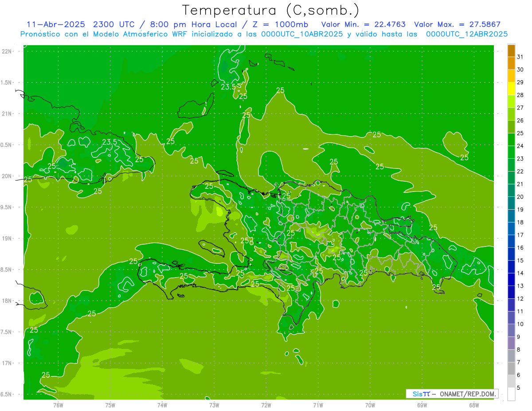Viewport: 532px width, 411px height.
Task: Click 'Valor Max. = 27.5867' value
Action: [x=458, y=24]
